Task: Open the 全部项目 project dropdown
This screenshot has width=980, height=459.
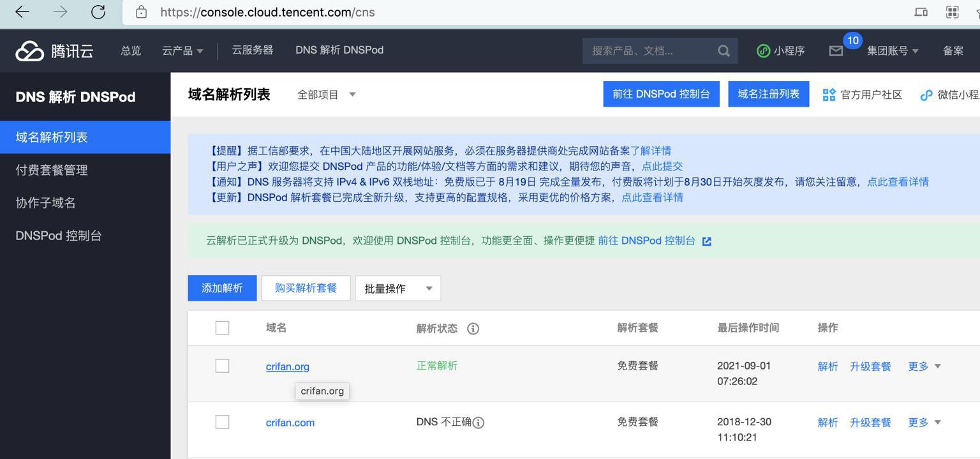Action: pos(326,94)
